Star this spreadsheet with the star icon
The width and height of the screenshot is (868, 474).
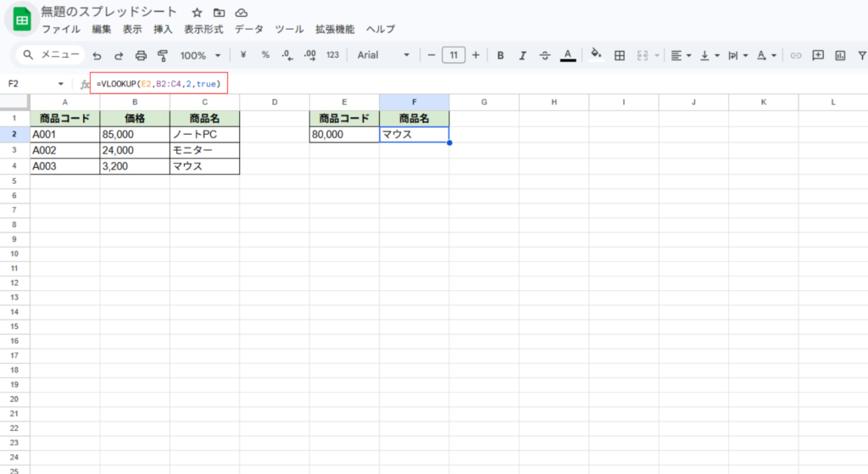coord(197,13)
